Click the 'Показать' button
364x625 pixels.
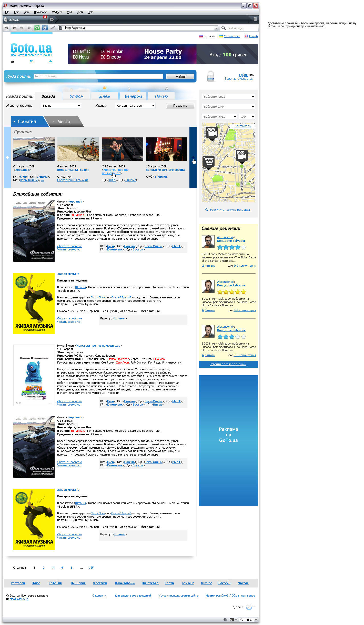coord(180,106)
